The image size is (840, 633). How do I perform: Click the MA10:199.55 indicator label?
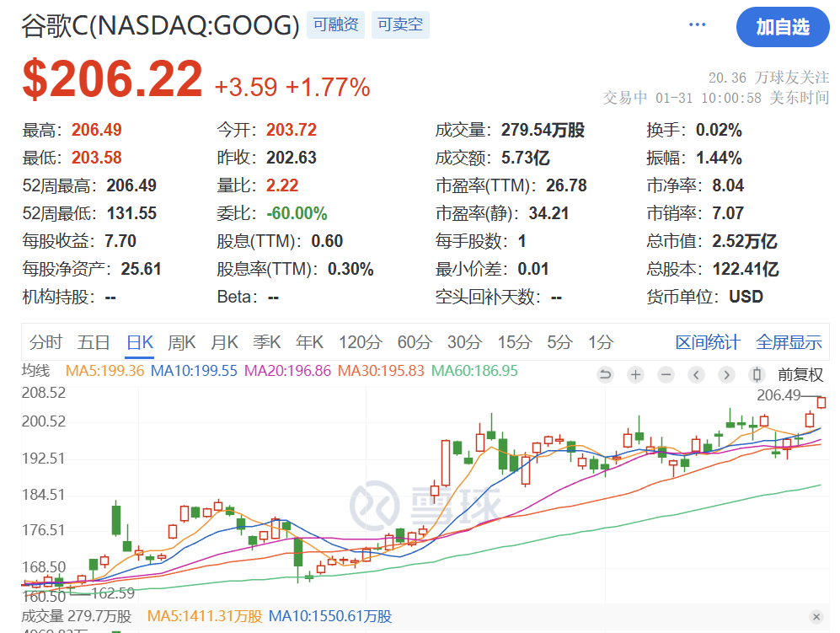(x=194, y=370)
